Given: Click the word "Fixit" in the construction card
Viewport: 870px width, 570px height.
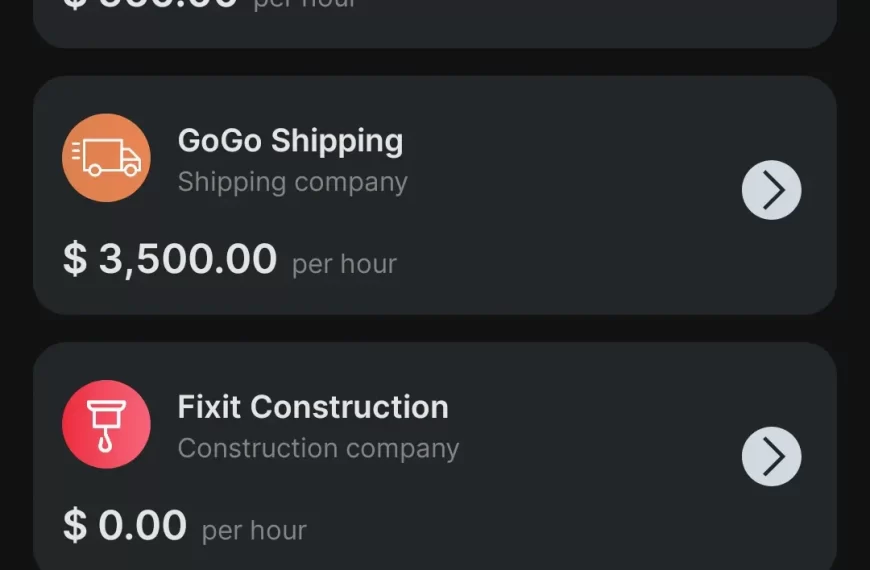Looking at the screenshot, I should (209, 407).
